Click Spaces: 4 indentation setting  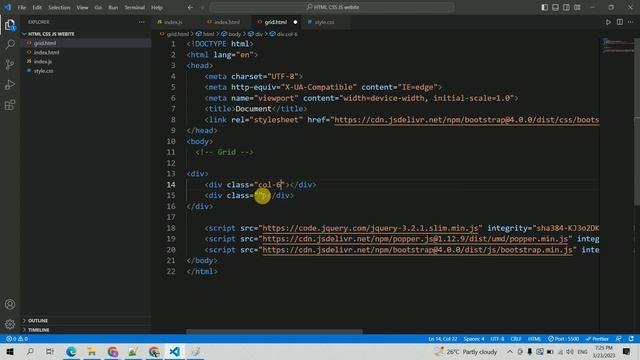[x=473, y=339]
